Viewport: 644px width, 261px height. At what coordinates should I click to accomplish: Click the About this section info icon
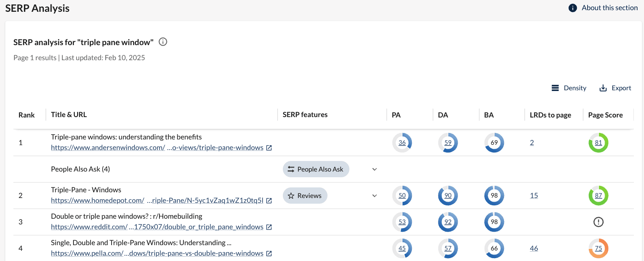[573, 8]
